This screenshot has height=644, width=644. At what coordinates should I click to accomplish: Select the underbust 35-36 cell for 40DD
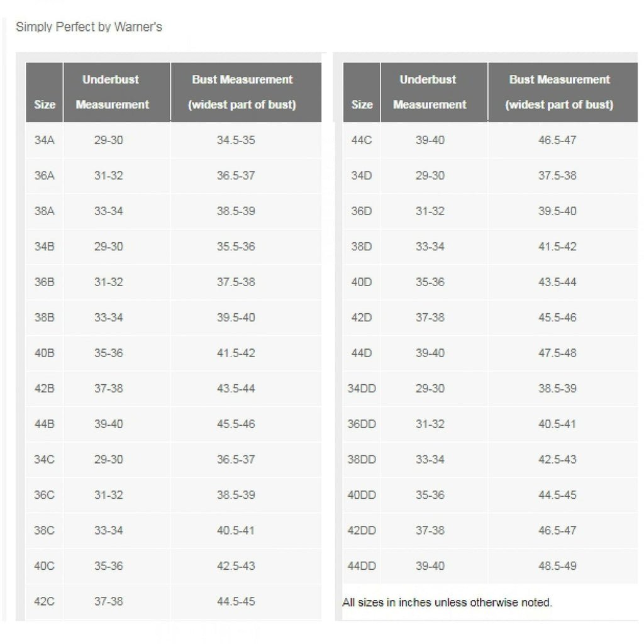point(430,495)
